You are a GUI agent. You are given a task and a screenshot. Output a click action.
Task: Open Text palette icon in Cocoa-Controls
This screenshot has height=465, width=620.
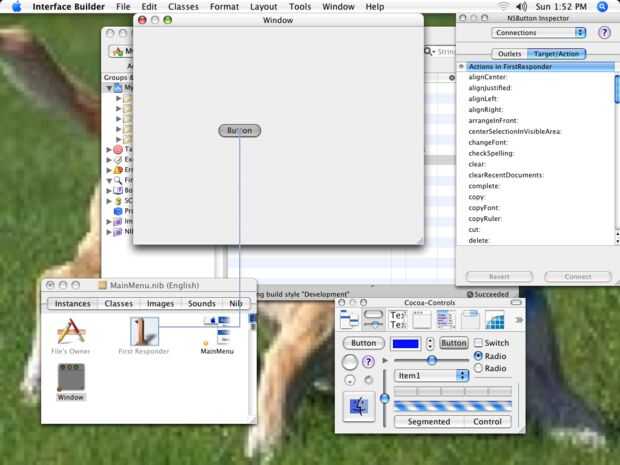point(397,319)
